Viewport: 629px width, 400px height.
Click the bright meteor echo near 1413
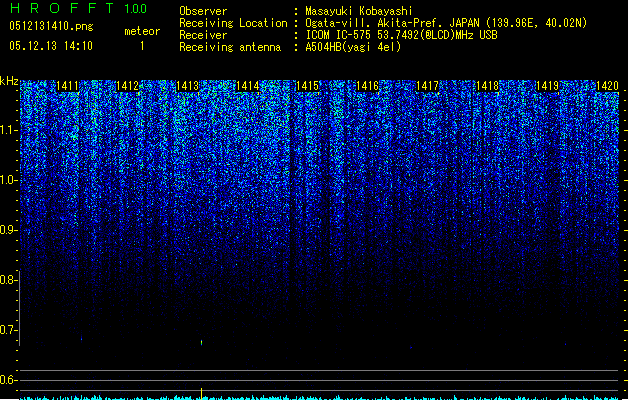click(201, 343)
